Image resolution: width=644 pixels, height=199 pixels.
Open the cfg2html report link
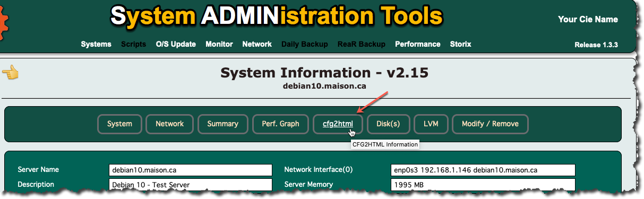pyautogui.click(x=338, y=124)
